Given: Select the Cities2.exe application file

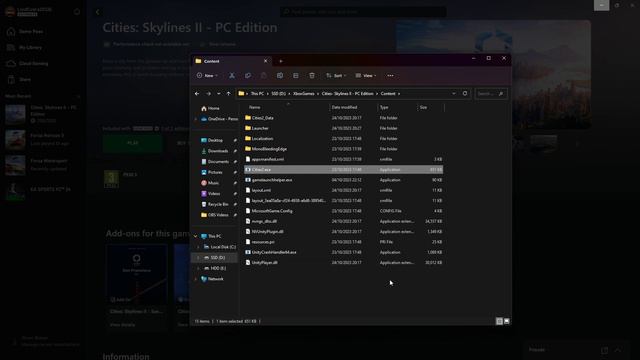Looking at the screenshot, I should pos(343,169).
